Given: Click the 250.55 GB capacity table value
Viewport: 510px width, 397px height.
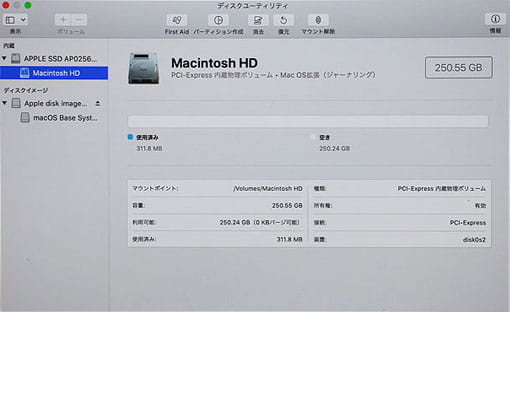Looking at the screenshot, I should [287, 206].
